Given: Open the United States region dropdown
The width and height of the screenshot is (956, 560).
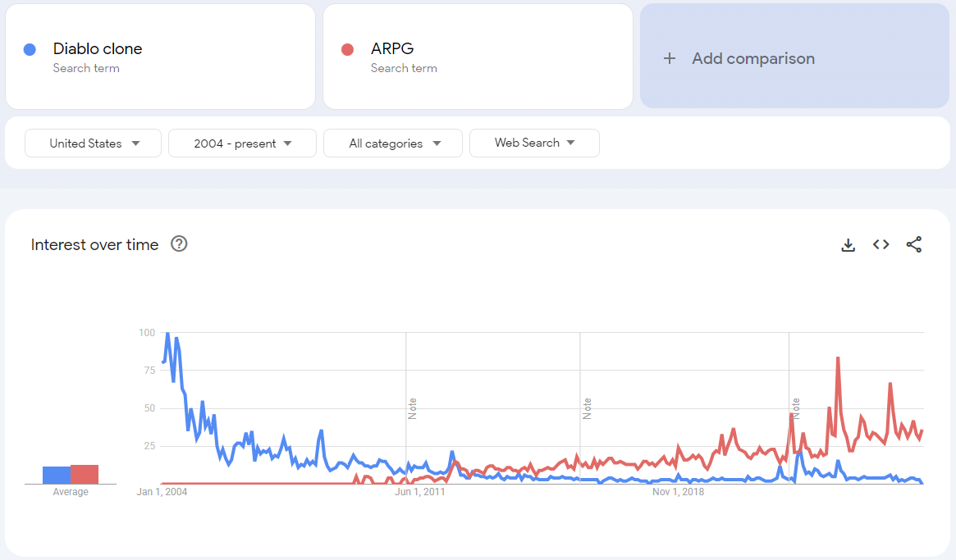Looking at the screenshot, I should 94,143.
